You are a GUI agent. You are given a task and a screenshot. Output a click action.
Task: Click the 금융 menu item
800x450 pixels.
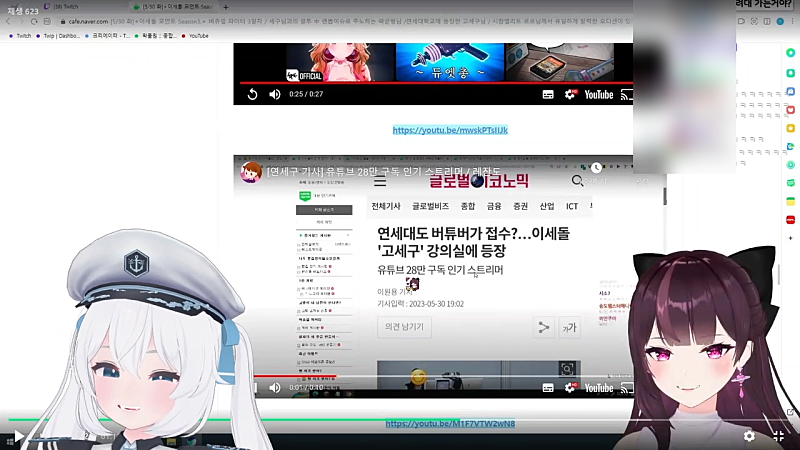point(494,206)
